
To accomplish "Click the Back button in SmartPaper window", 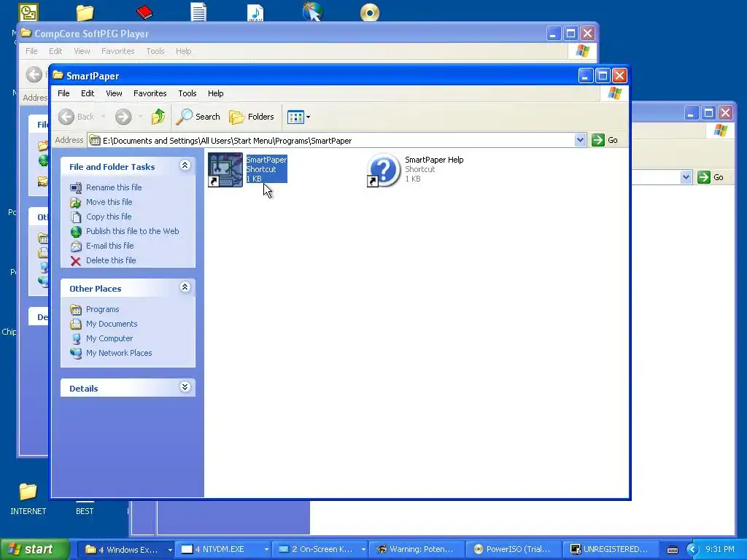I will [x=76, y=117].
